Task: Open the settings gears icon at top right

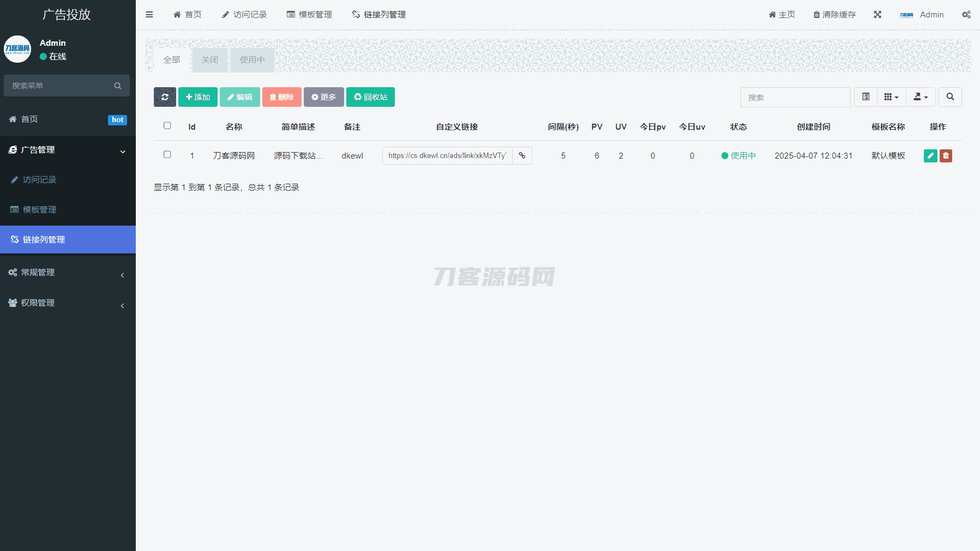Action: coord(966,15)
